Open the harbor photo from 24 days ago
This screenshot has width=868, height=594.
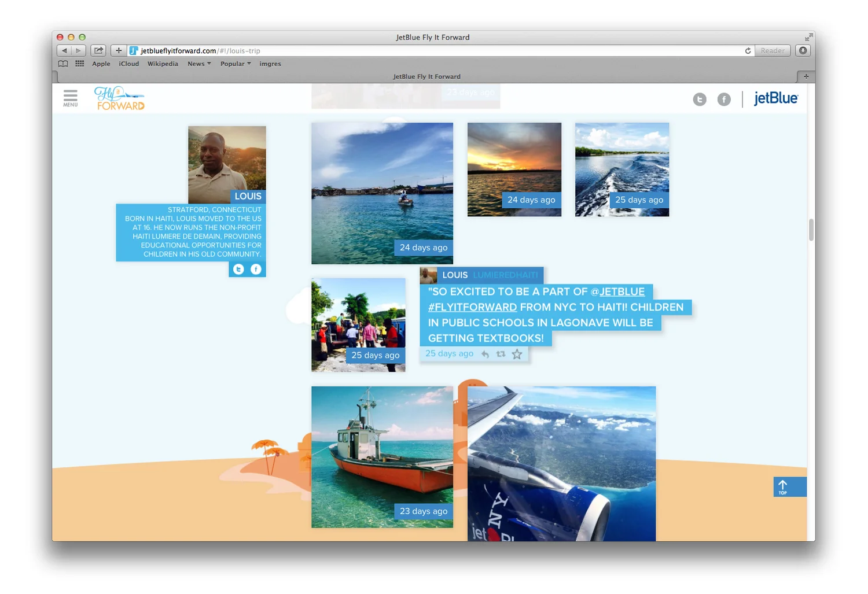point(382,193)
